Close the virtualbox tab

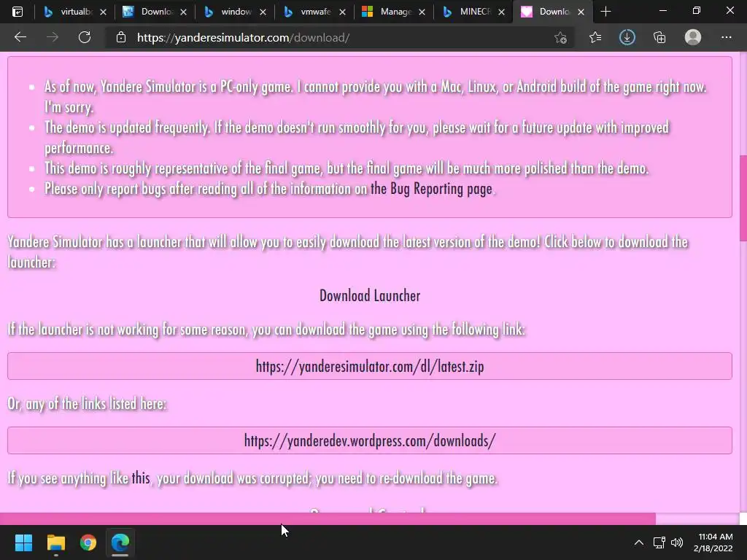pos(104,12)
